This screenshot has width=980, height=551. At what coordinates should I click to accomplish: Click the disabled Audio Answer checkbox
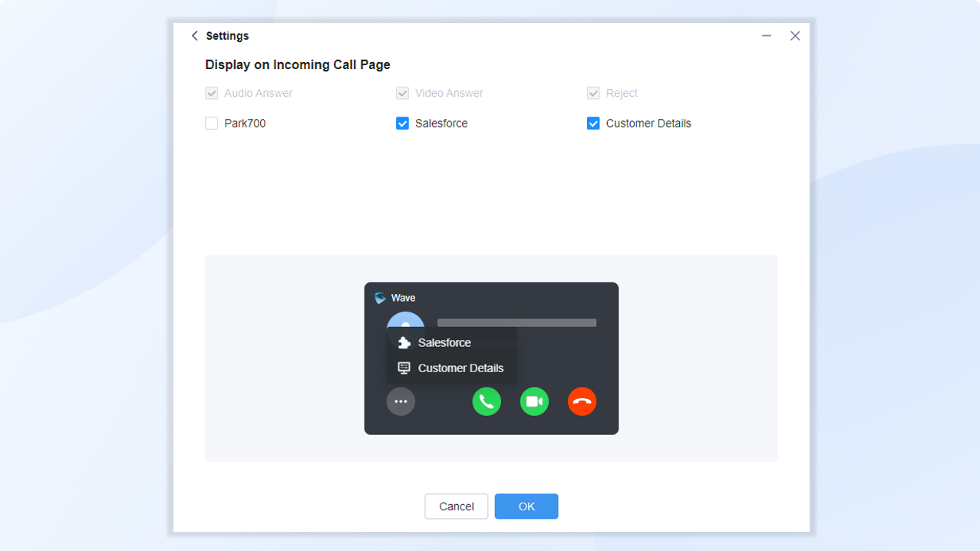(212, 93)
